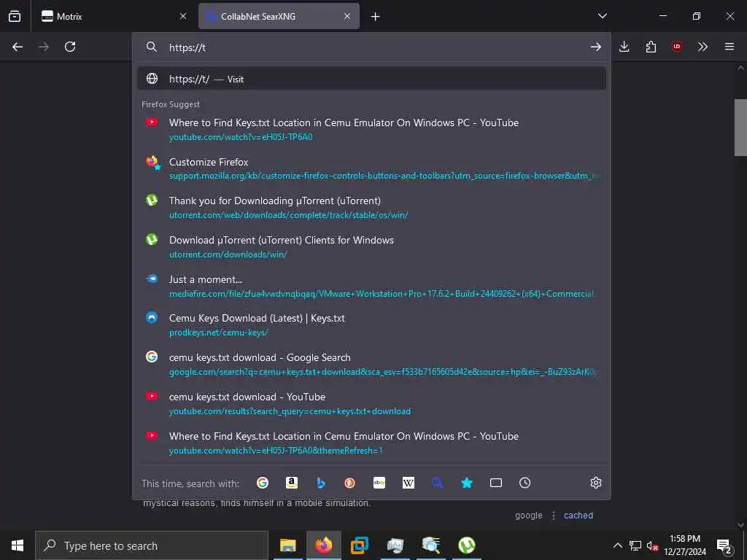Screen dimensions: 747x560
Task: Select the CollabNet SearXNG tab
Action: pos(279,16)
